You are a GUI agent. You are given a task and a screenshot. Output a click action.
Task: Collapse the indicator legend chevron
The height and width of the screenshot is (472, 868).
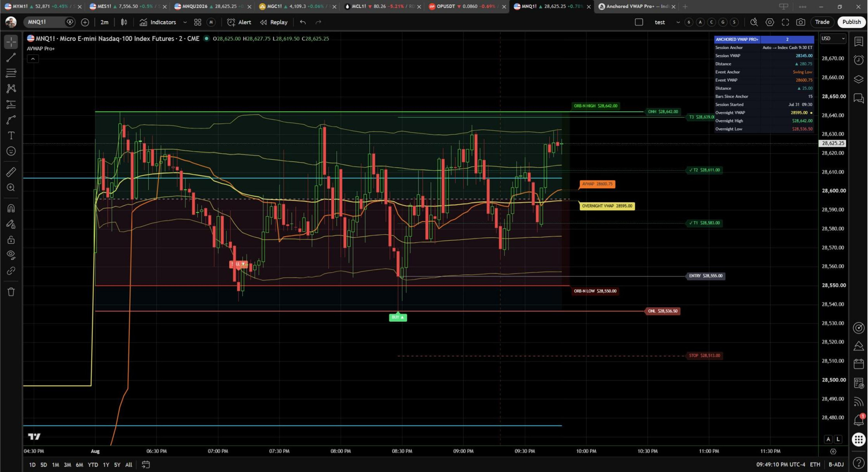click(33, 59)
